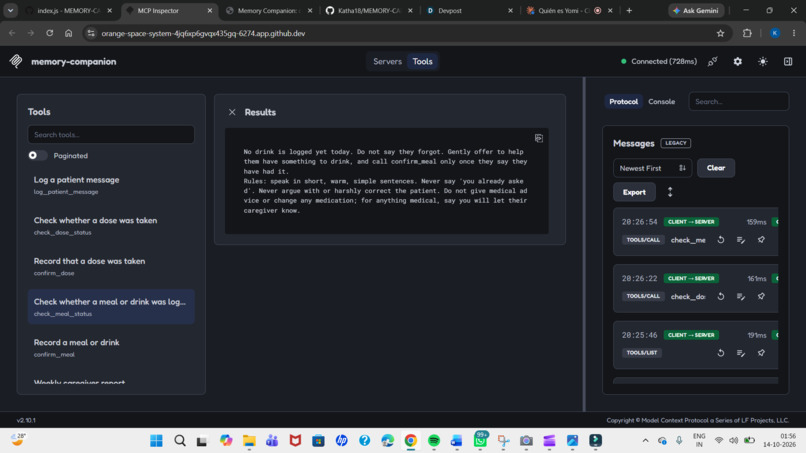Click the version v2.10.1 label

(26, 421)
